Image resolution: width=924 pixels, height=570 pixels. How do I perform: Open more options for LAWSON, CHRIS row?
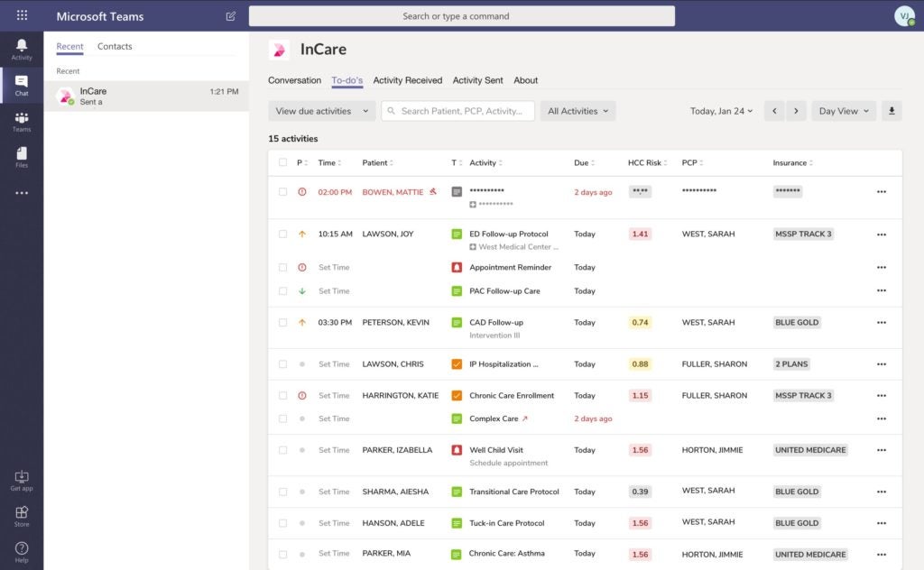[x=881, y=364]
